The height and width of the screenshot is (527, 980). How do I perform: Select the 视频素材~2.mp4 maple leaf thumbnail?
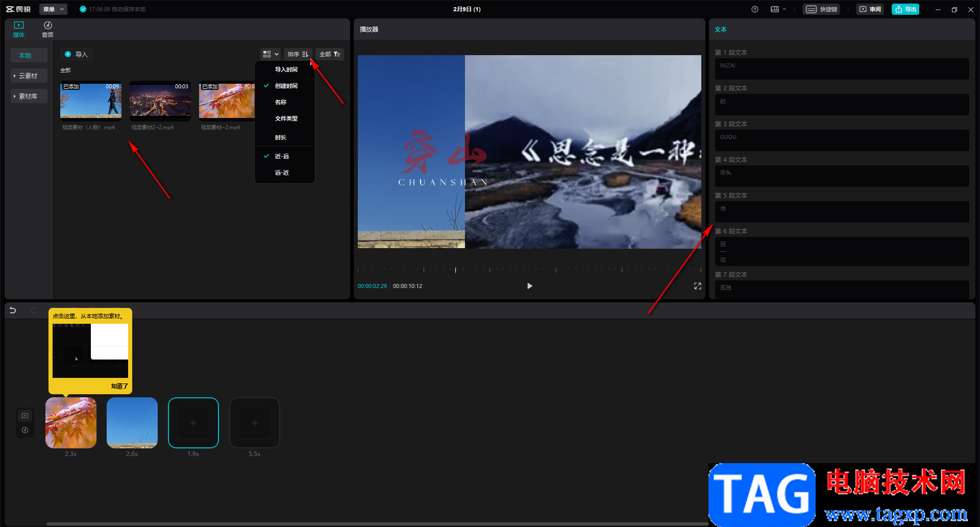(227, 100)
